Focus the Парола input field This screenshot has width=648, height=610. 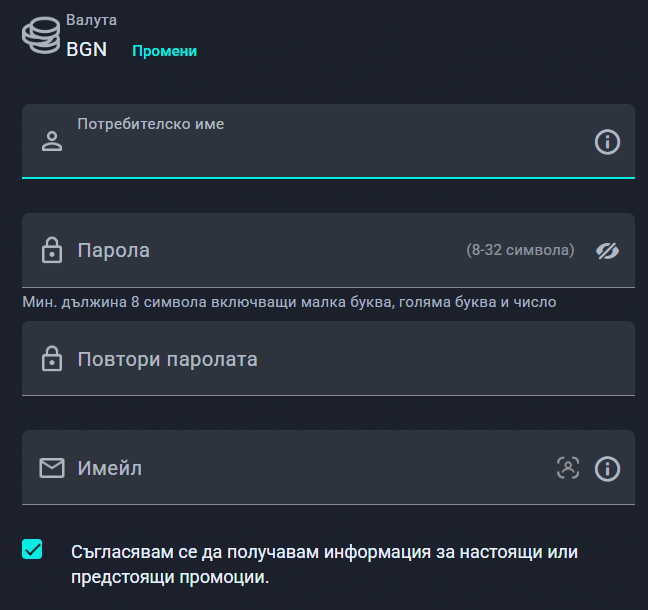pos(260,250)
